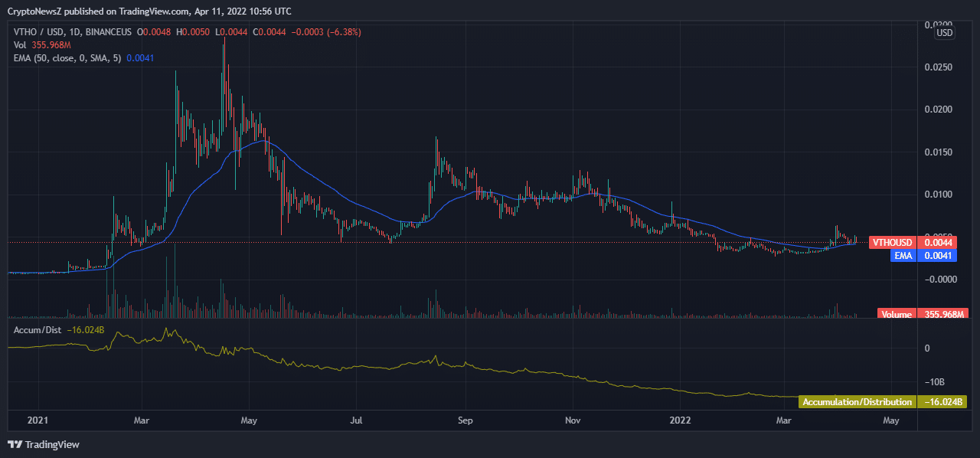The height and width of the screenshot is (458, 980).
Task: Click the Jul marker on time axis
Action: [x=356, y=420]
